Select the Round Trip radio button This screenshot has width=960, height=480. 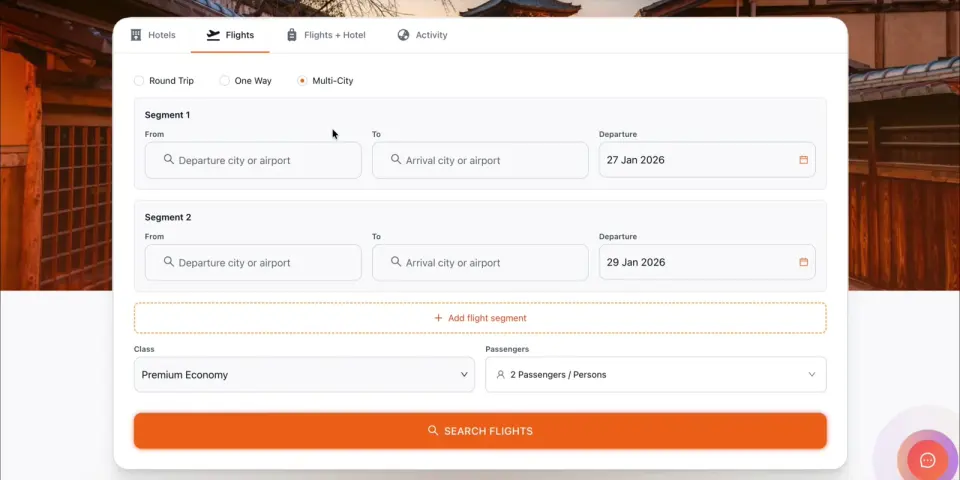click(139, 81)
